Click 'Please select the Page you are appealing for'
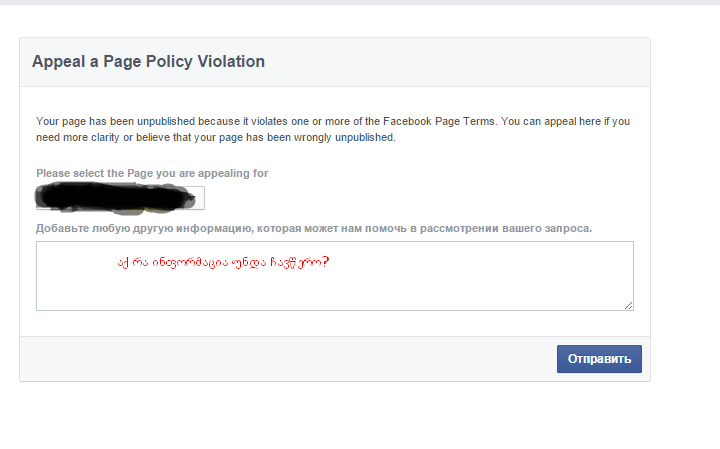This screenshot has height=449, width=720. 152,174
